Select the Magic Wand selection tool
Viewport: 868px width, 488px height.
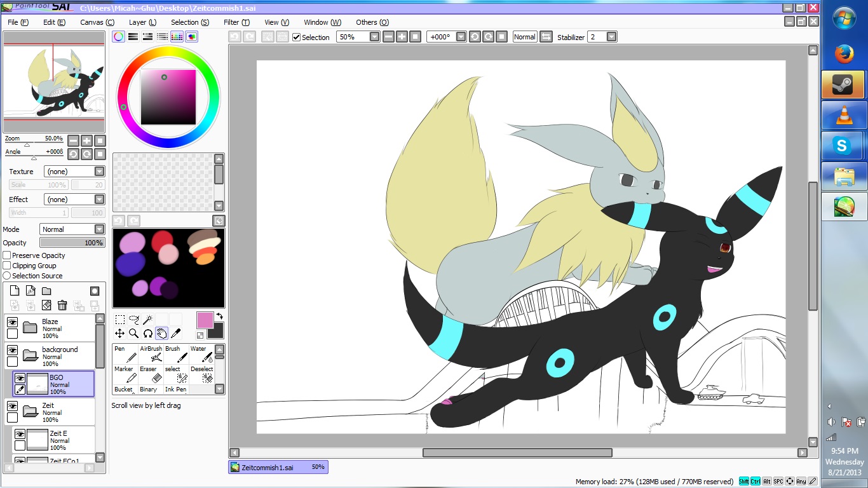(x=147, y=320)
